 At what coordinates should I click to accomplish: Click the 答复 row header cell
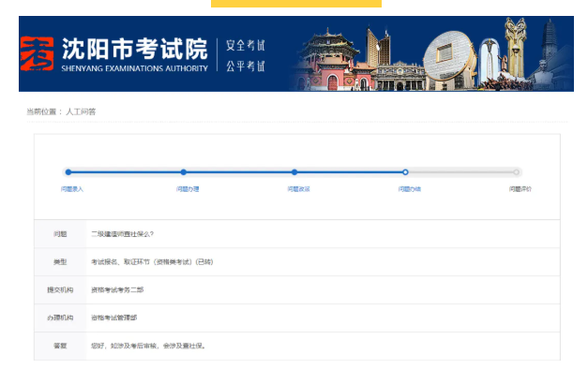coord(60,346)
